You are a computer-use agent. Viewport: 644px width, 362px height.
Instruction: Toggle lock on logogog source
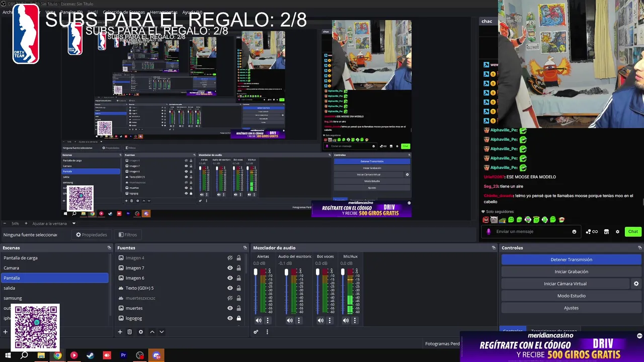(238, 318)
